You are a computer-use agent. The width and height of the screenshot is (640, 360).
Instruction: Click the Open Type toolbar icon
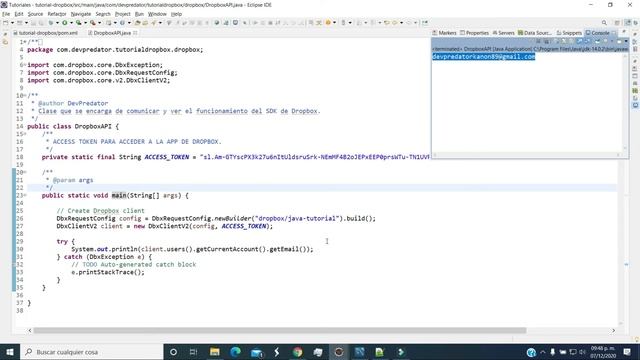pos(138,23)
